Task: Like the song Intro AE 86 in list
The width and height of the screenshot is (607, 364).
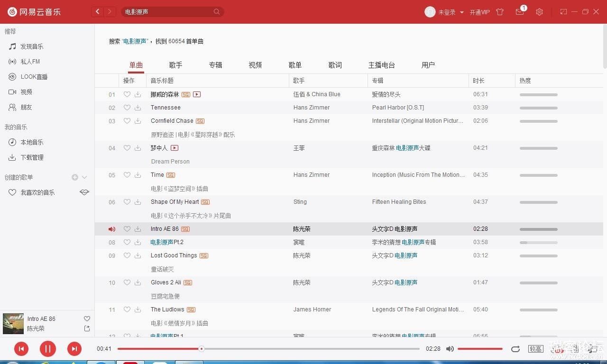Action: click(127, 229)
